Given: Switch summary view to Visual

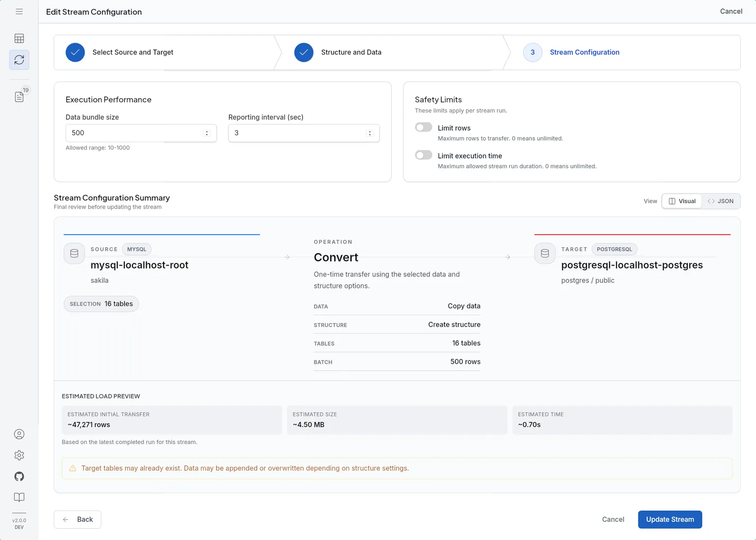Looking at the screenshot, I should click(682, 201).
